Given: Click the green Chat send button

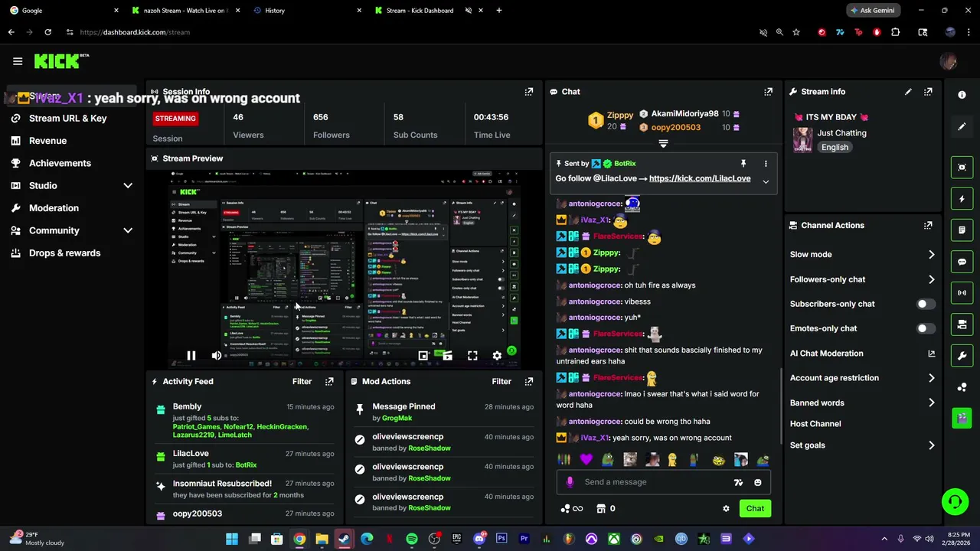Looking at the screenshot, I should tap(755, 508).
